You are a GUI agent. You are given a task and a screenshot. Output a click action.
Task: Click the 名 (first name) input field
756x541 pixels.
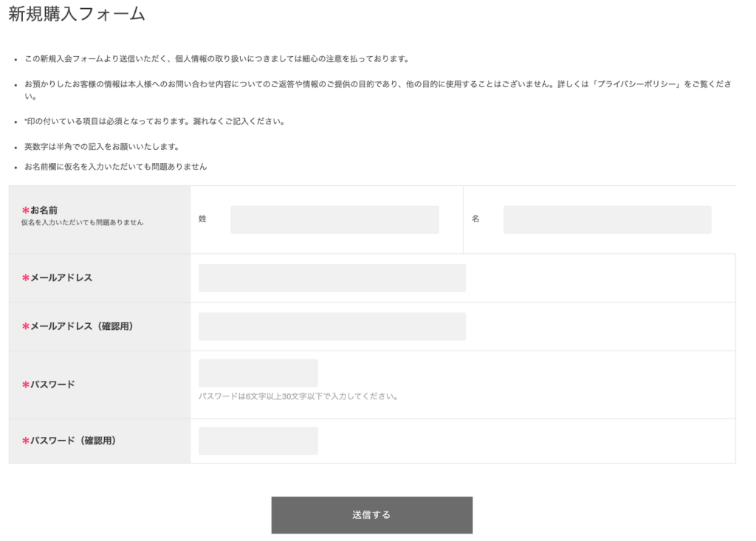pyautogui.click(x=606, y=219)
